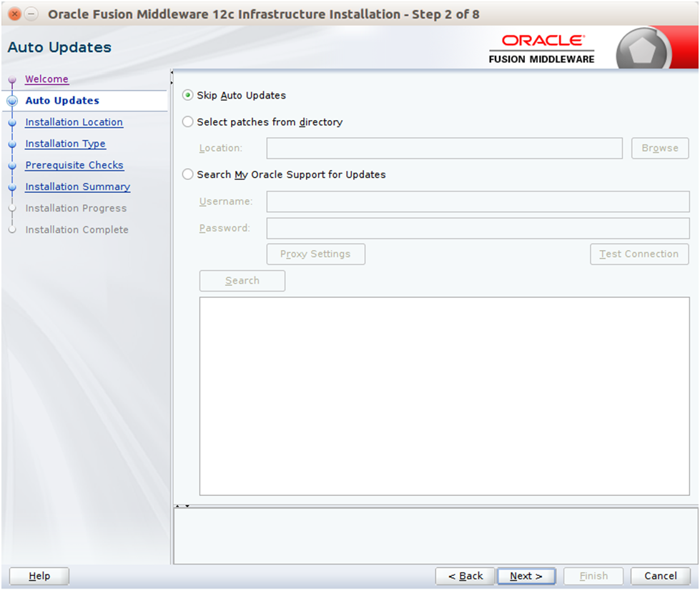
Task: Focus the Username input field
Action: click(x=478, y=202)
